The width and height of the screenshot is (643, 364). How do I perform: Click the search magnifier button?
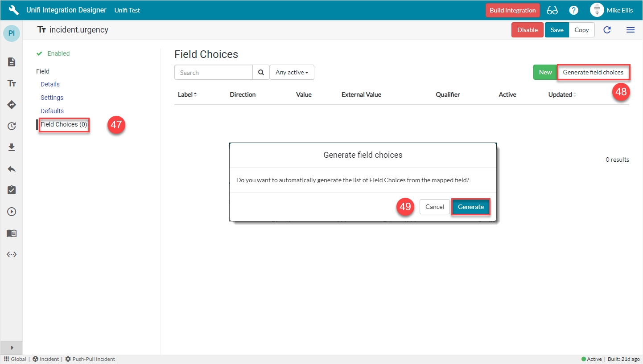pos(261,72)
